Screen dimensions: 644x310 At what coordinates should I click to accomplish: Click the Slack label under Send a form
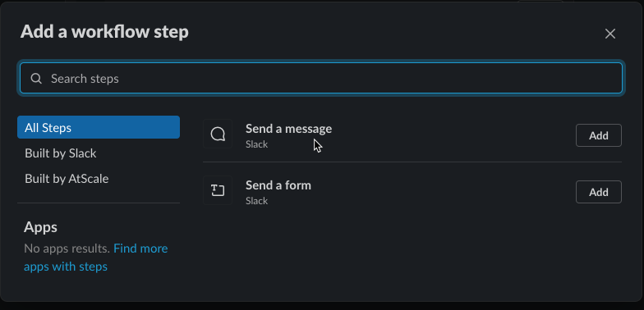[x=256, y=201]
